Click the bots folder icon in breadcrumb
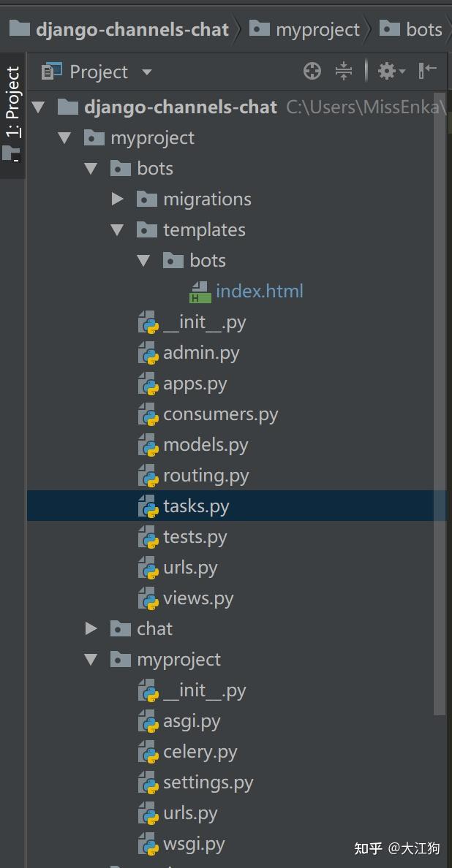Image resolution: width=452 pixels, height=868 pixels. 391,28
